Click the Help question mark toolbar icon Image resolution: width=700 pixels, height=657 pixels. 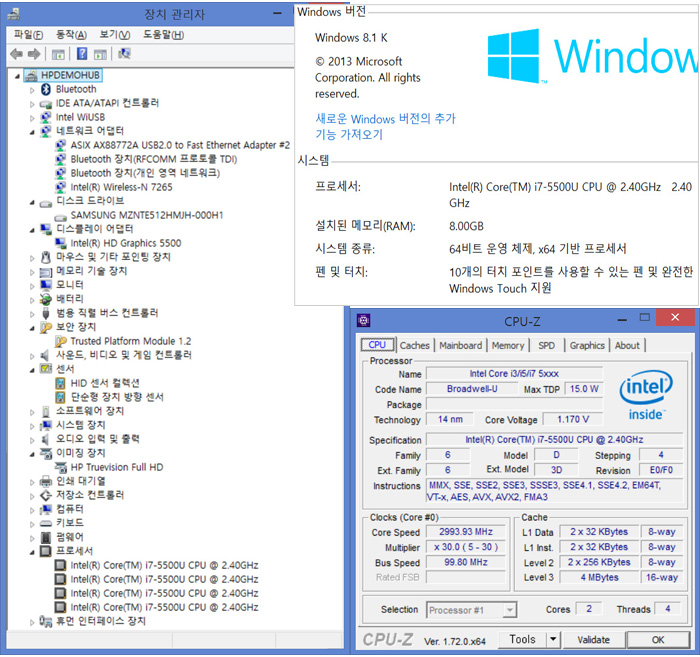(x=82, y=54)
